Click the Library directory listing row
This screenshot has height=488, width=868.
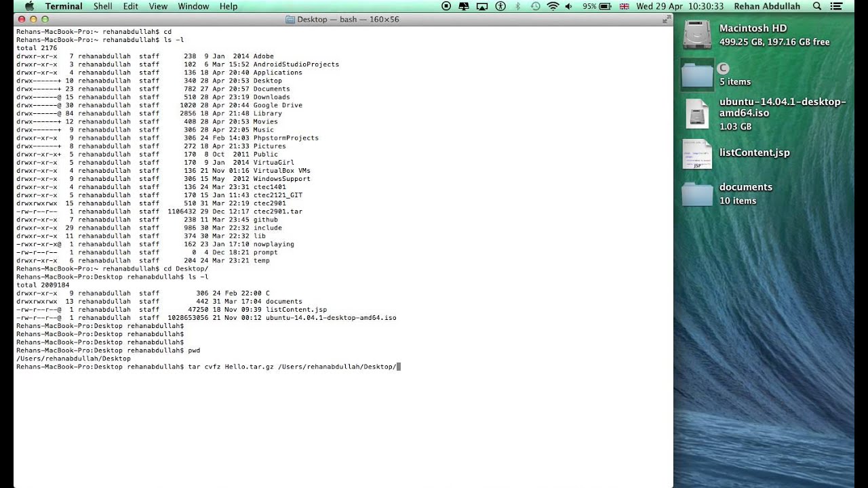(149, 113)
